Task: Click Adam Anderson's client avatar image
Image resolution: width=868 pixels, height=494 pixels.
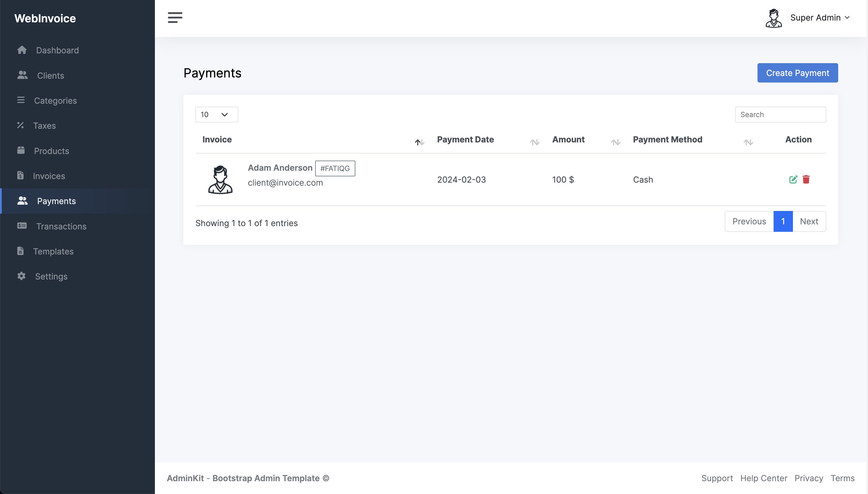Action: 220,179
